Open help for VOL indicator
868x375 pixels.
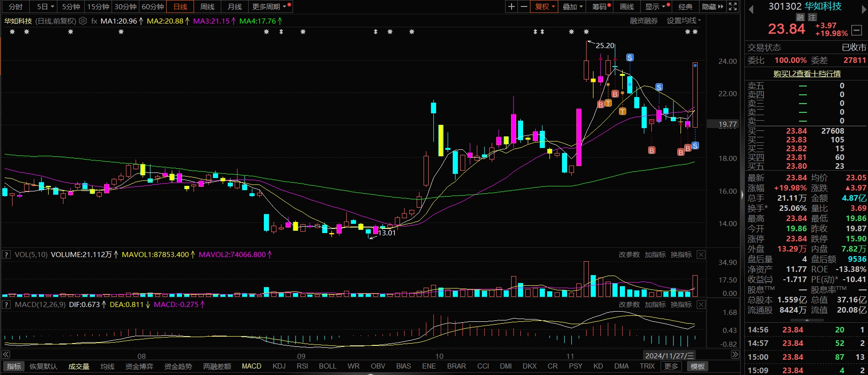tap(6, 255)
